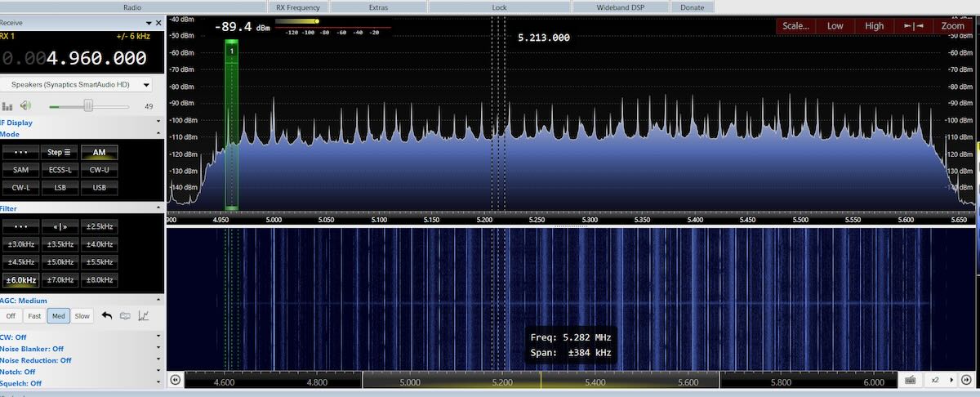Open the AGC graph icon
The height and width of the screenshot is (397, 980).
(x=143, y=316)
